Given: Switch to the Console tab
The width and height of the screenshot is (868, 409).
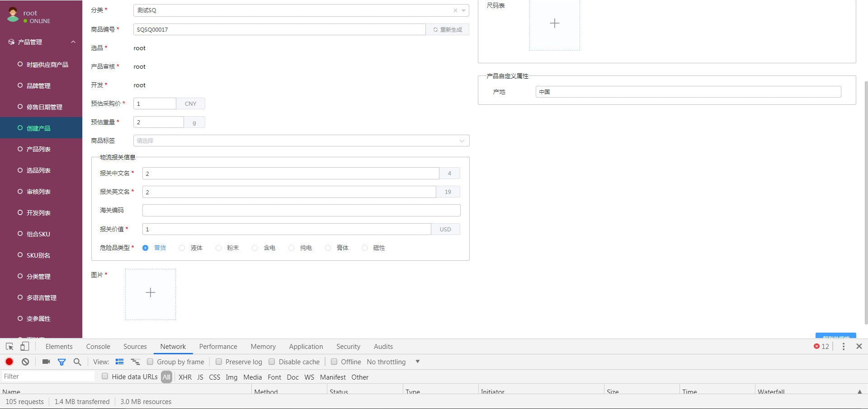Looking at the screenshot, I should point(98,346).
